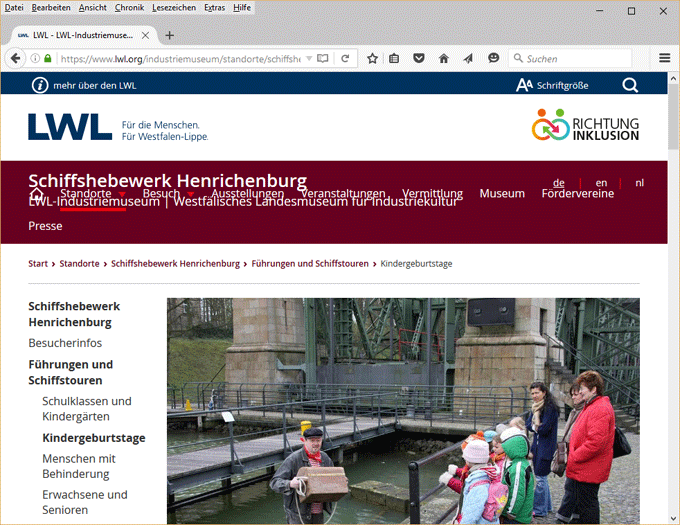Open the Extras menu
Screen dimensions: 680x525
tap(214, 7)
